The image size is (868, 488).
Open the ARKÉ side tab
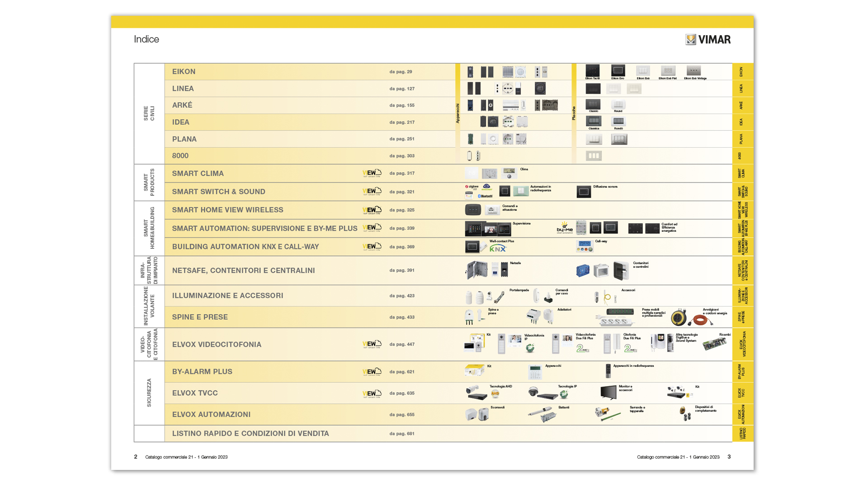pos(743,105)
